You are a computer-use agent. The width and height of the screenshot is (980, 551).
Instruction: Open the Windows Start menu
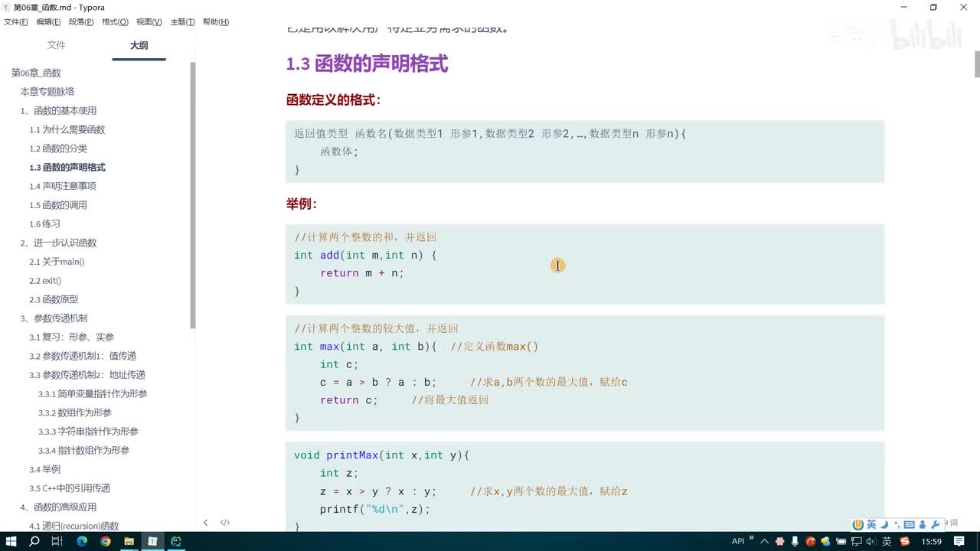pos(12,541)
